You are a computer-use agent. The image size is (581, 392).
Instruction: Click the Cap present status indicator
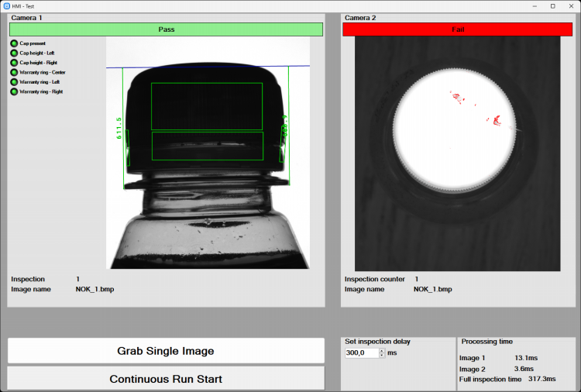(x=14, y=43)
